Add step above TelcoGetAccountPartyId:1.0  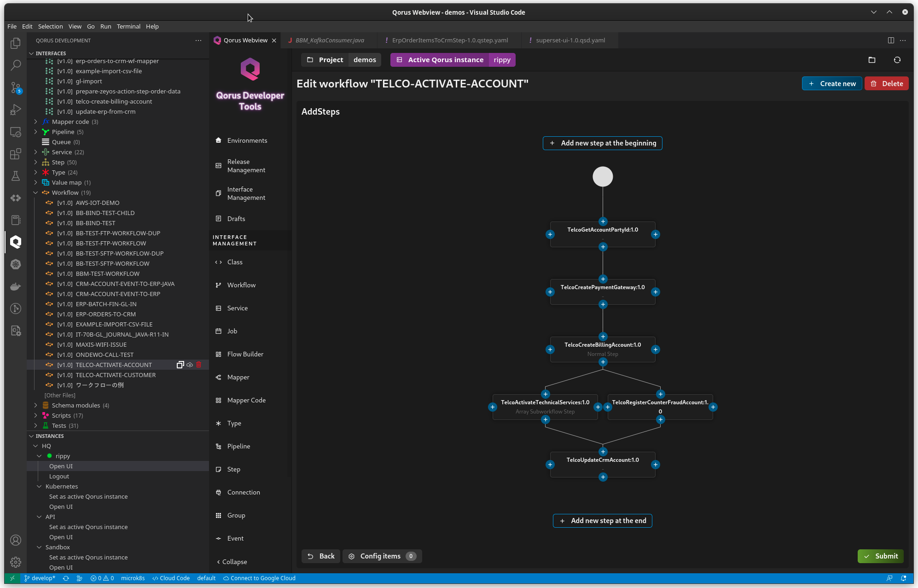pos(603,221)
